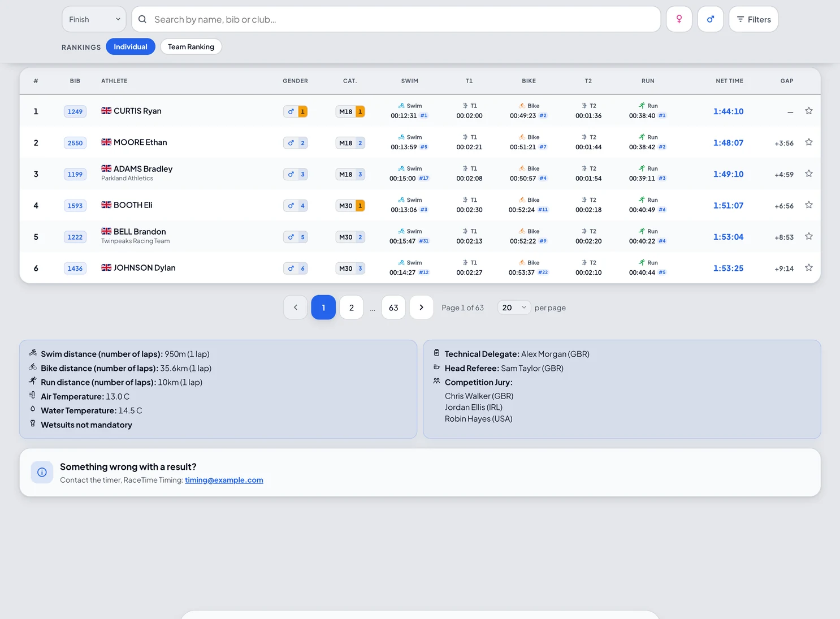Click the run icon in BELL Brandon's row
Image resolution: width=840 pixels, height=619 pixels.
[642, 231]
